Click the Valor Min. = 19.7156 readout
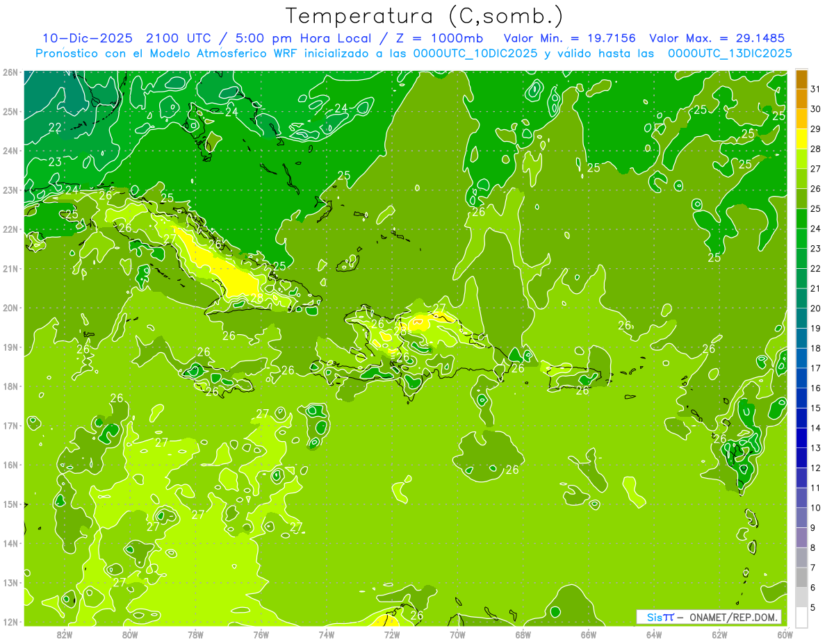834x644 pixels. 571,38
